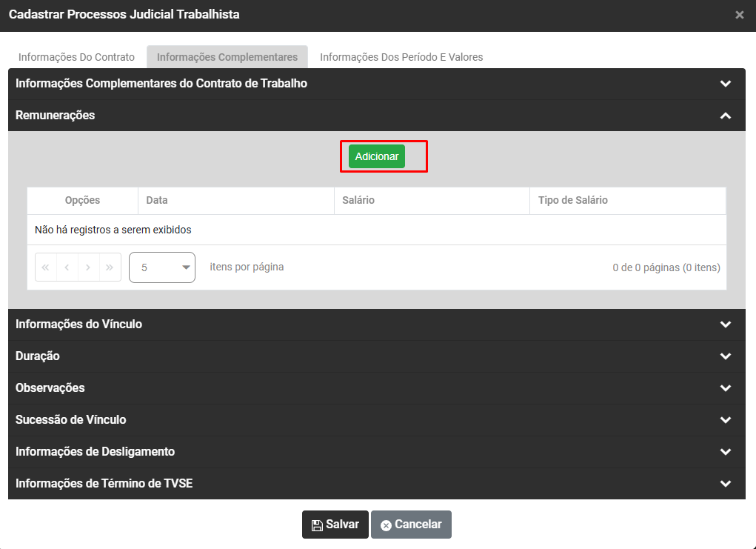
Task: Switch to Informações Do Contrato tab
Action: 76,57
